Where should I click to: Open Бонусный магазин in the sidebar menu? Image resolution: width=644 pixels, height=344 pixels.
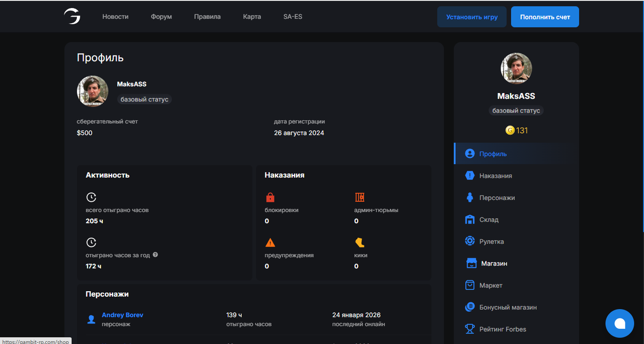pyautogui.click(x=508, y=307)
